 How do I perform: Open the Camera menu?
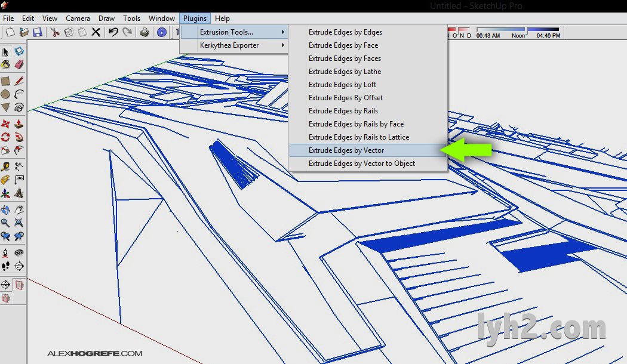click(78, 18)
